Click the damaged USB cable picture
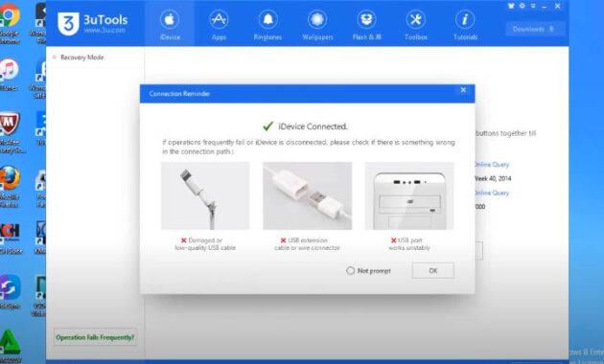 (205, 195)
